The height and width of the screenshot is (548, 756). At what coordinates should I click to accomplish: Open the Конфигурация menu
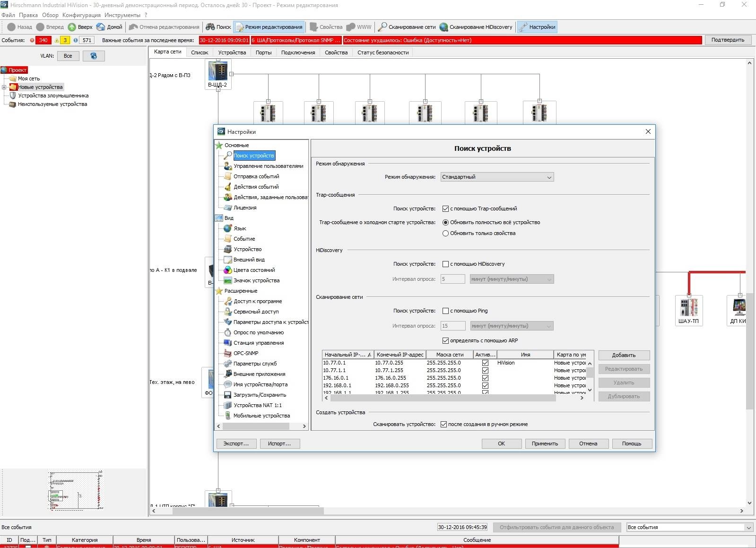81,15
